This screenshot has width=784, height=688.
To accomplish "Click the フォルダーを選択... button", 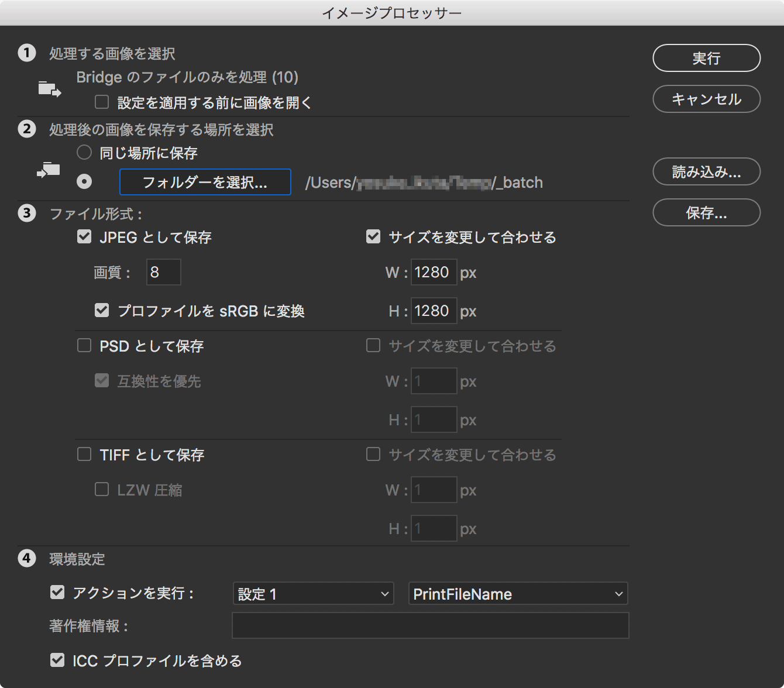I will pos(205,182).
